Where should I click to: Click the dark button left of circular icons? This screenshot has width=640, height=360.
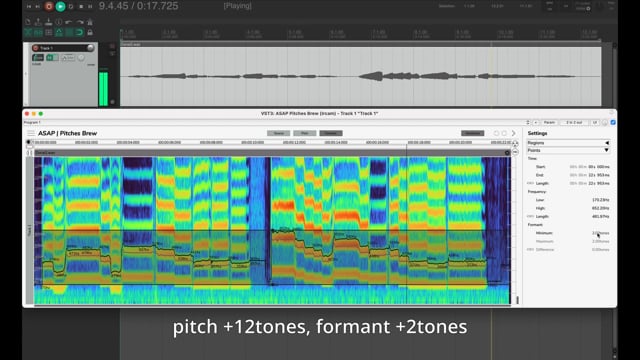(x=472, y=133)
